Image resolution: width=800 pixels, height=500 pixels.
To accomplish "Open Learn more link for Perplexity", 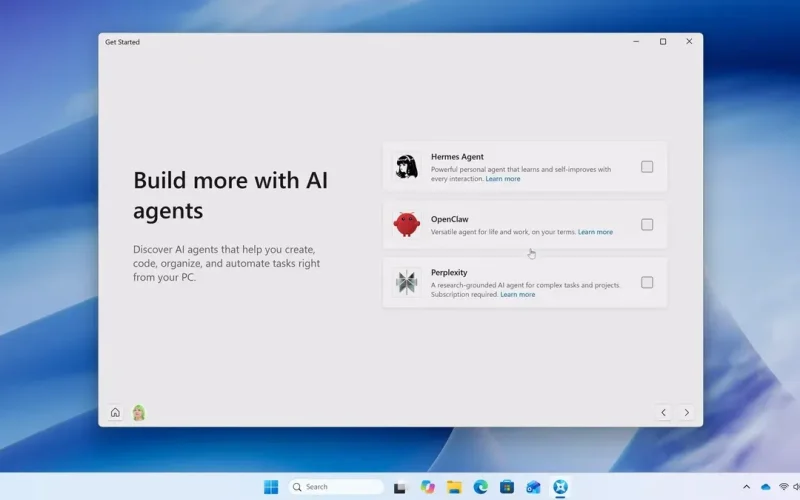I will 517,294.
